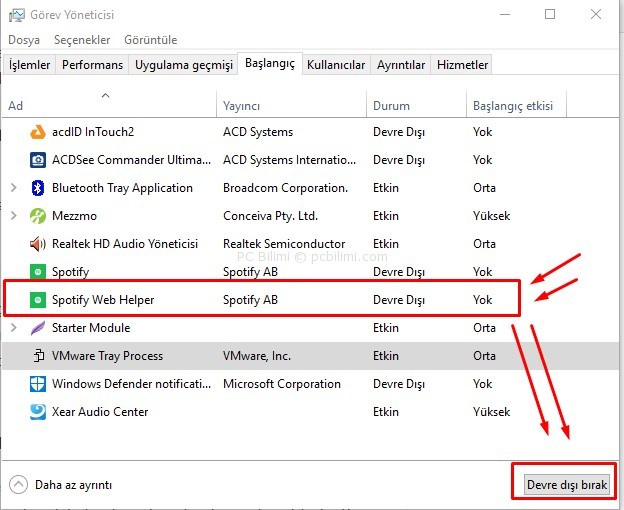
Task: Collapse view with Daha az ayrıntı
Action: (60, 485)
